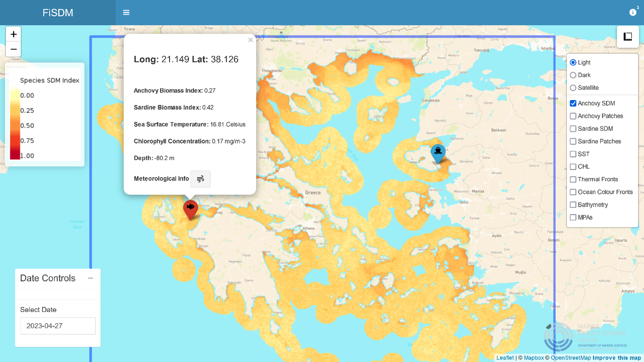The image size is (644, 362).
Task: Click Chlorophyll Concentration 0.17 mg/m-3 text
Action: tap(190, 141)
